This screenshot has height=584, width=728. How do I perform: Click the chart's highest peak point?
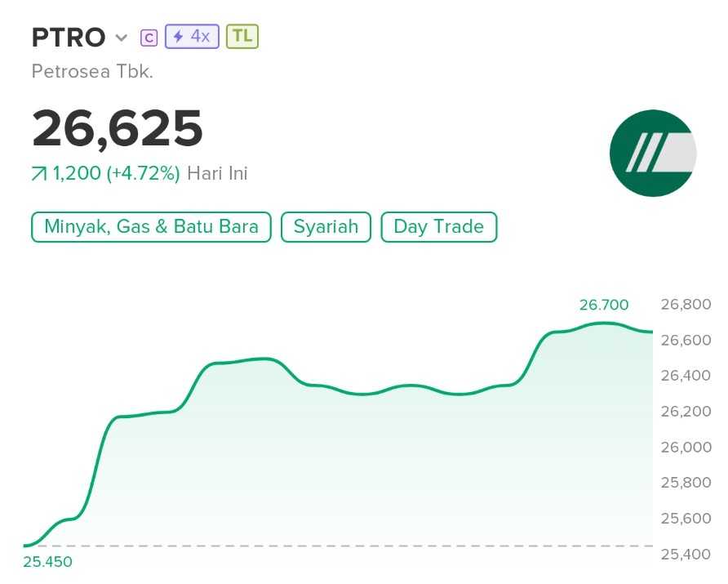[x=602, y=322]
